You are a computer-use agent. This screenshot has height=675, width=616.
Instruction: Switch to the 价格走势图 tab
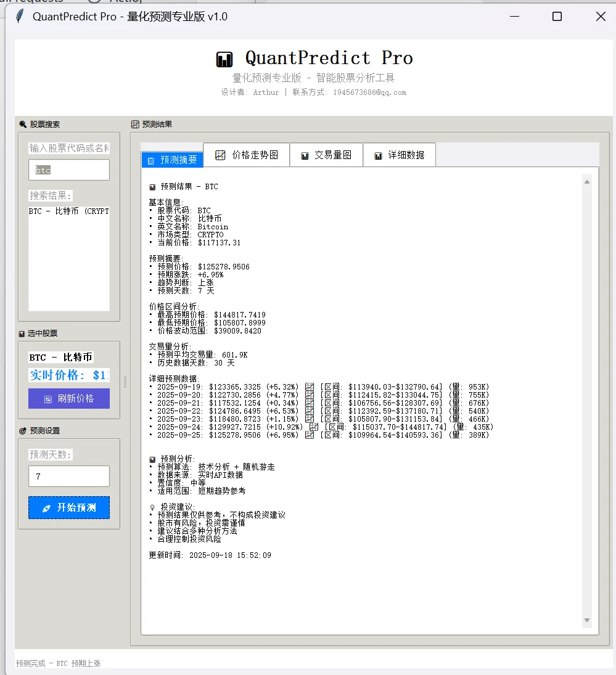[247, 155]
